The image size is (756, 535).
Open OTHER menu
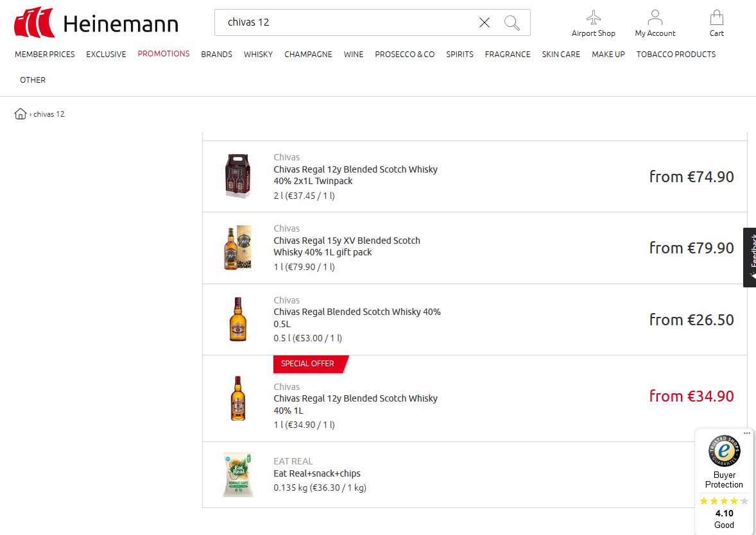click(x=32, y=80)
